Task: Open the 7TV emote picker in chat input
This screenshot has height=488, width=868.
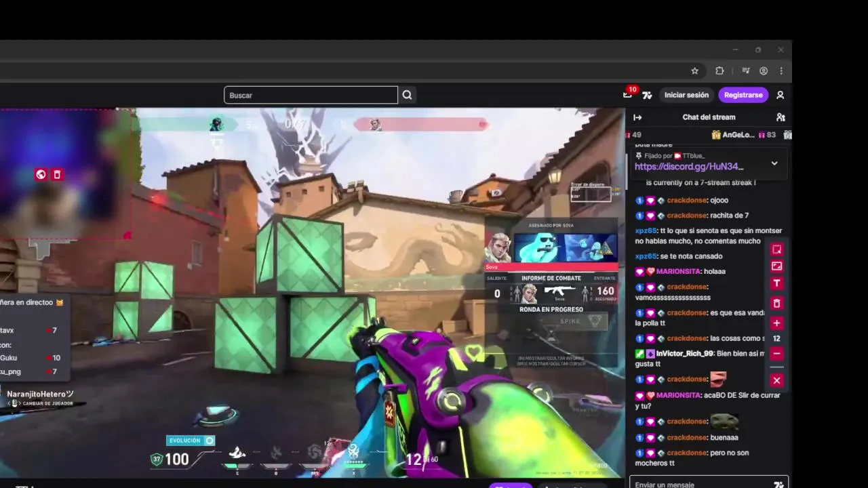Action: (x=778, y=484)
